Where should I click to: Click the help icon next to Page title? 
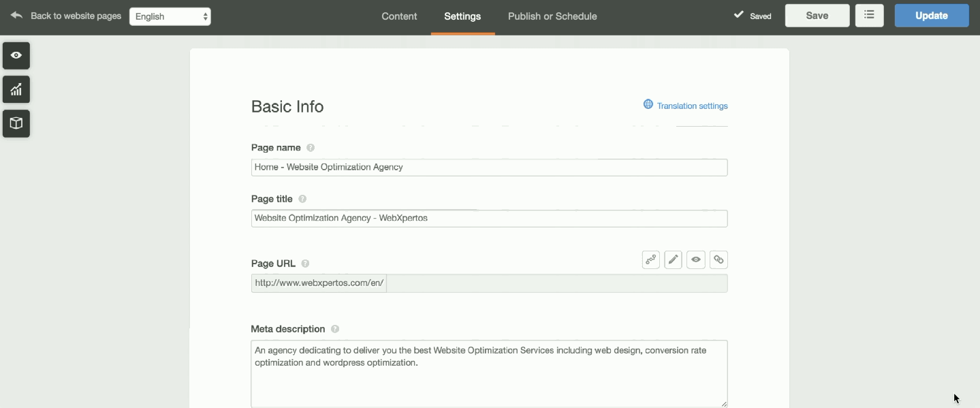coord(302,199)
